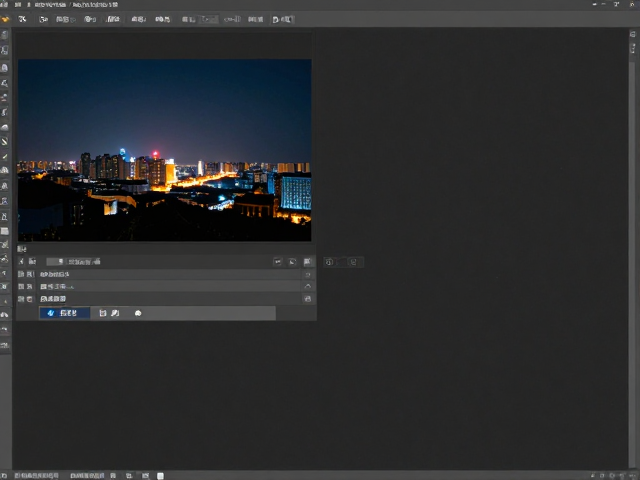Click the back arrow icon at panel header's left
The width and height of the screenshot is (640, 480).
pyautogui.click(x=21, y=261)
